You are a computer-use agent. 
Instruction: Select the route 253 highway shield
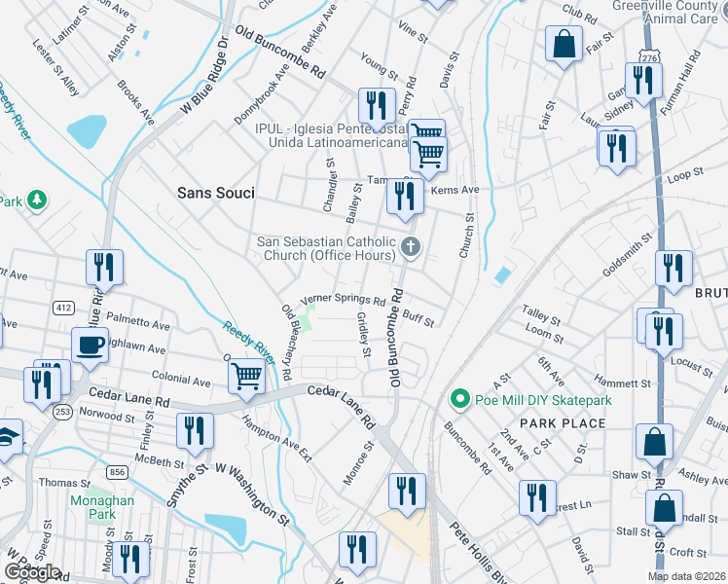(x=62, y=412)
